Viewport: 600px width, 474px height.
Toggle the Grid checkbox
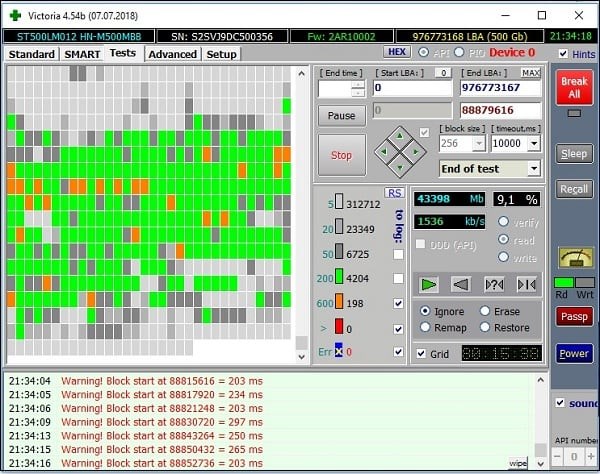click(x=421, y=353)
